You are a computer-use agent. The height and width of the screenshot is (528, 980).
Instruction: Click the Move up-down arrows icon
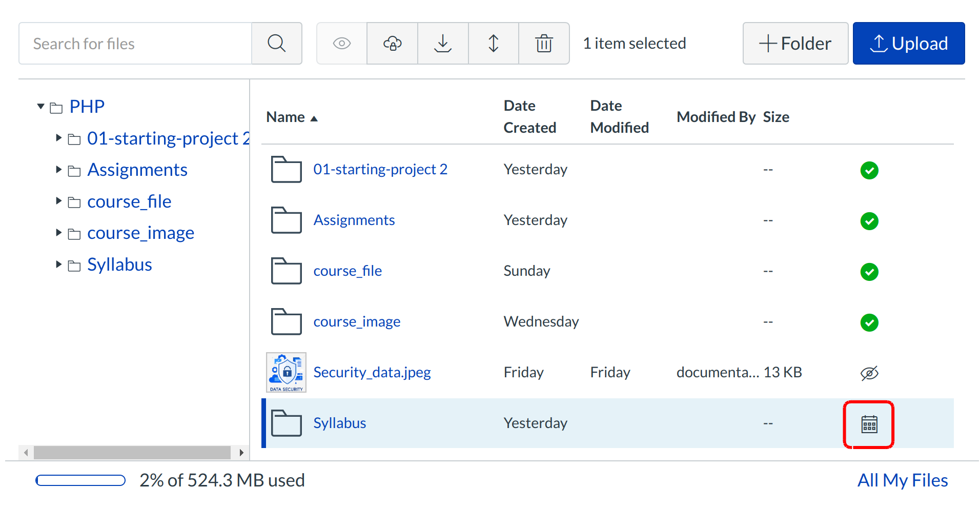(x=493, y=44)
